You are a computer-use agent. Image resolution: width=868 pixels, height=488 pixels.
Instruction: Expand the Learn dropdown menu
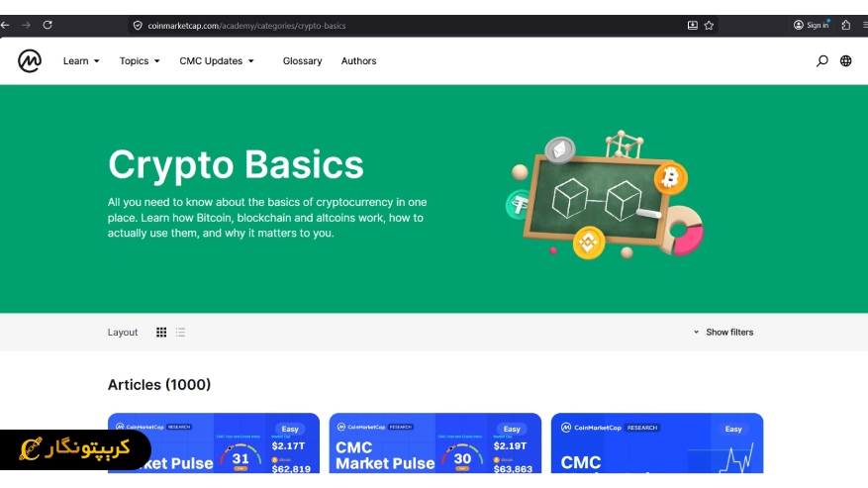[81, 61]
